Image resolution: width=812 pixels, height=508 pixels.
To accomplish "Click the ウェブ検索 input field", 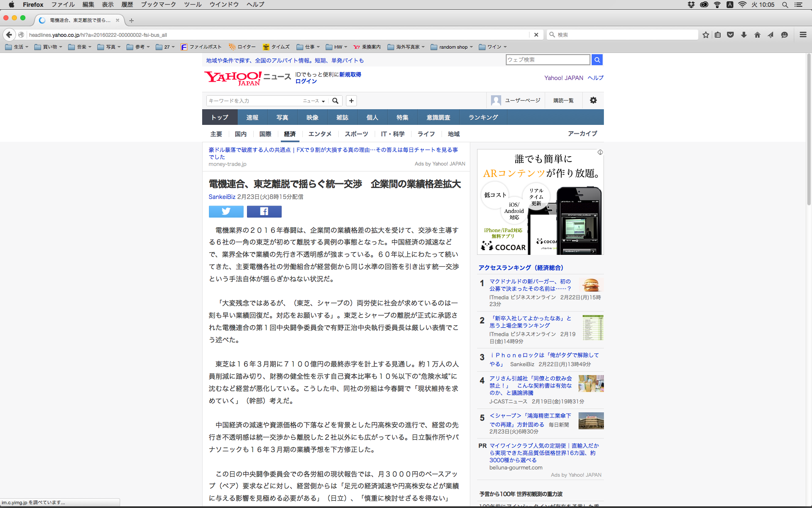I will [x=547, y=60].
